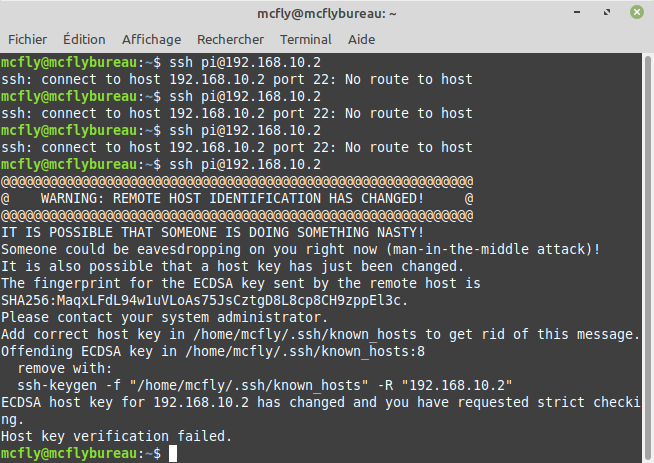Maximize the terminal window
The width and height of the screenshot is (654, 463).
607,12
